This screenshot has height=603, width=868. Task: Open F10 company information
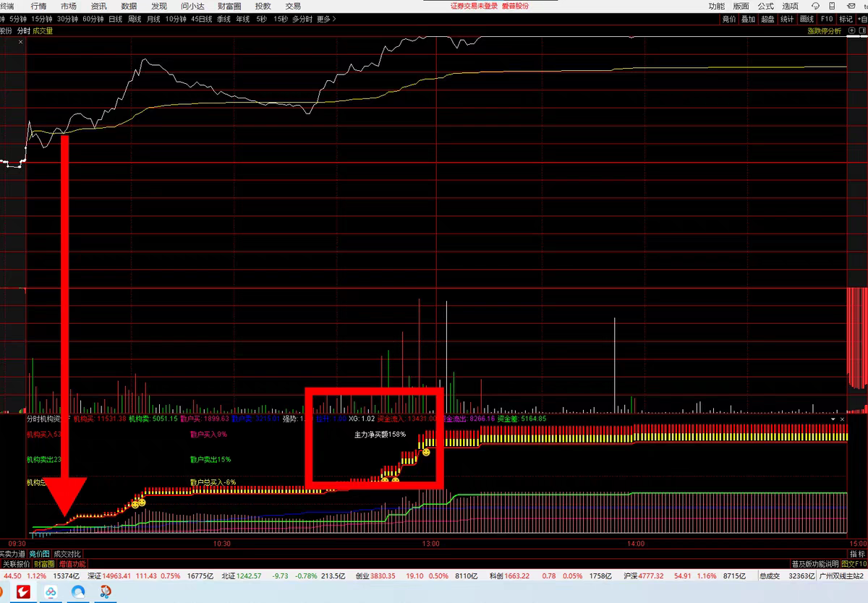click(827, 19)
